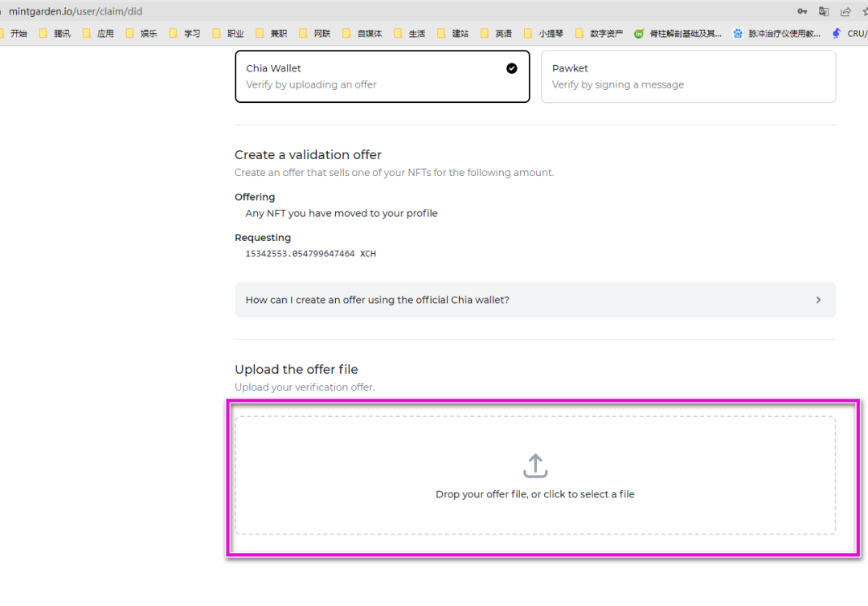Click the 'Create a validation offer' heading
This screenshot has height=606, width=868.
pyautogui.click(x=308, y=154)
